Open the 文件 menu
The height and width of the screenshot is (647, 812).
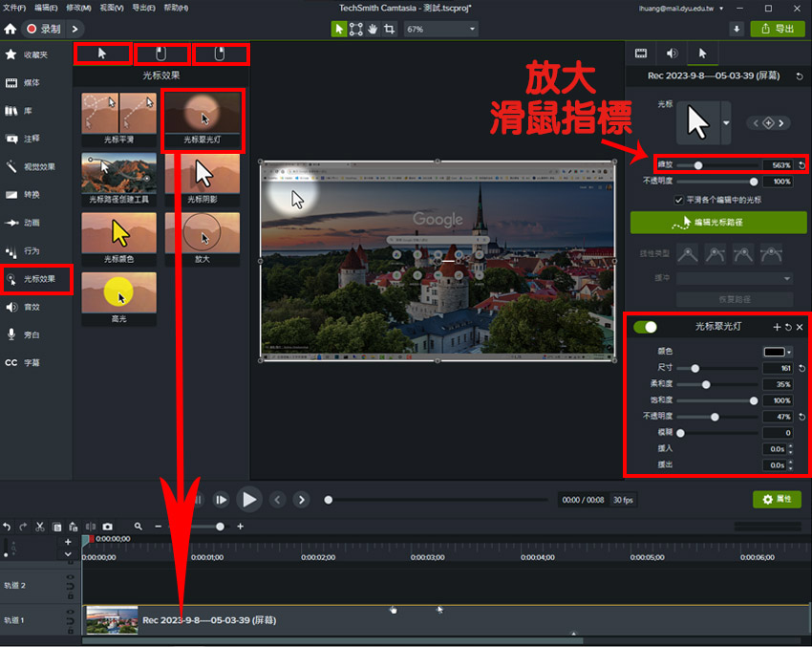14,8
